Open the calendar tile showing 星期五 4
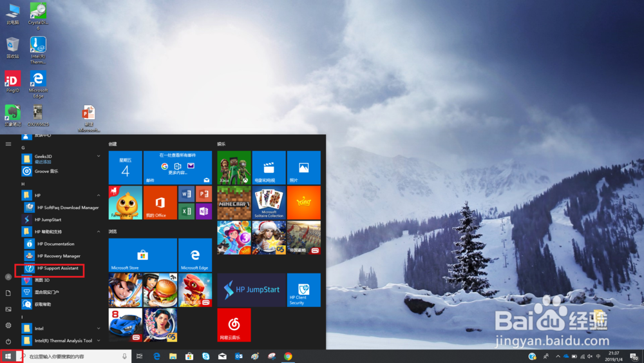Screen dimensions: 644x363 126,168
